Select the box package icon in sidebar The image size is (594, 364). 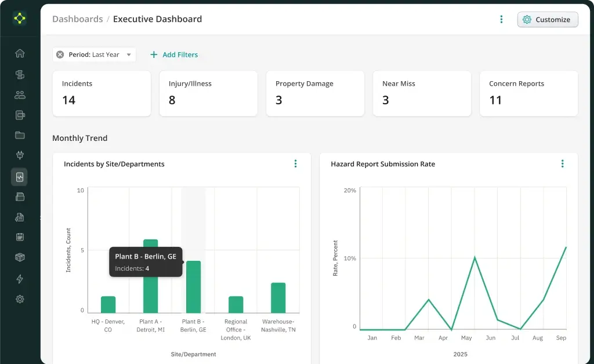coord(20,257)
